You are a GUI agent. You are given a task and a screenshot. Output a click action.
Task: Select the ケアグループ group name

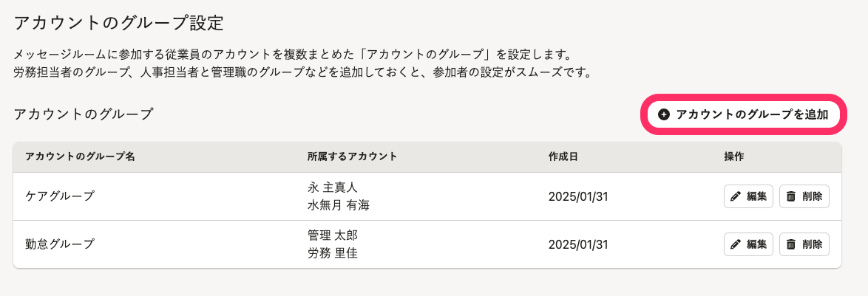pyautogui.click(x=60, y=196)
